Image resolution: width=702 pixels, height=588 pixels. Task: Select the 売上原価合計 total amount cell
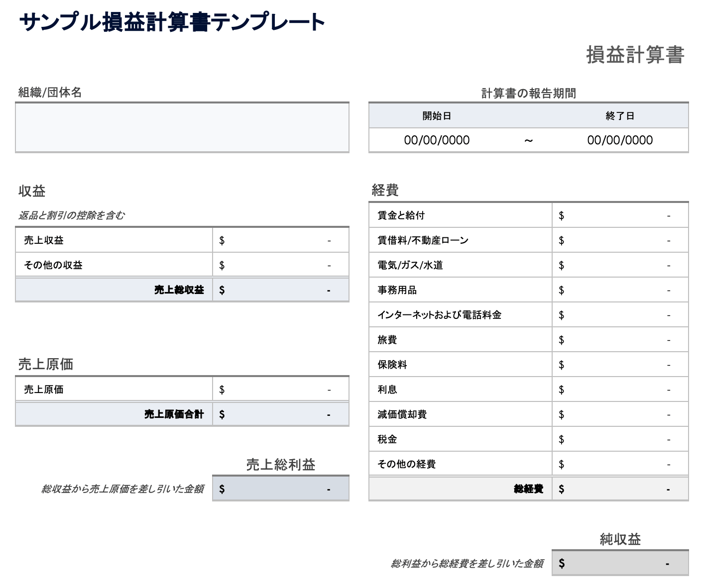click(x=281, y=414)
